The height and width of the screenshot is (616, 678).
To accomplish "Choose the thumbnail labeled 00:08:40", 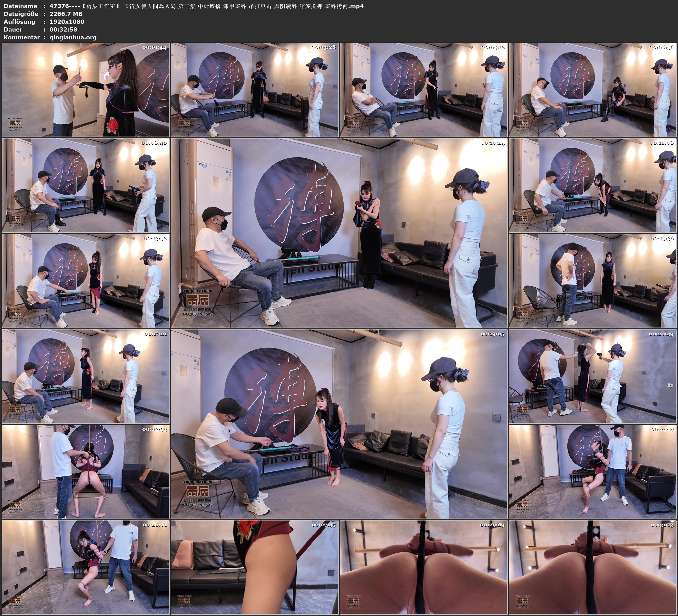I will tap(85, 185).
